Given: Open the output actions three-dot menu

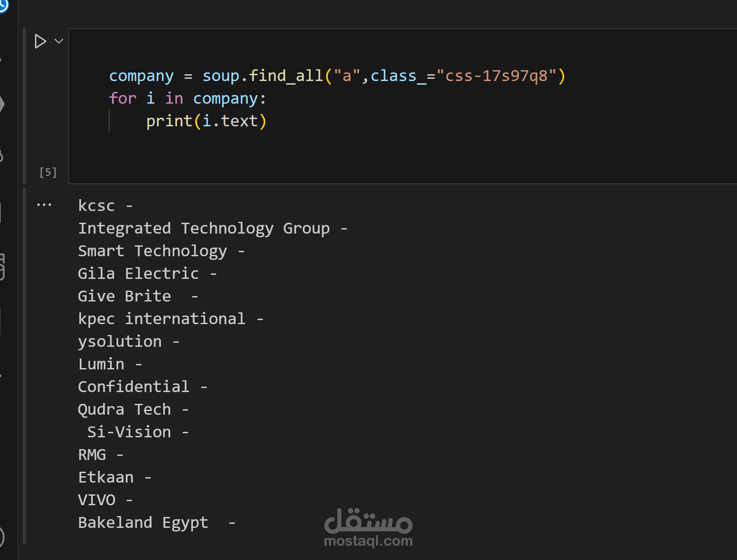Looking at the screenshot, I should [44, 205].
